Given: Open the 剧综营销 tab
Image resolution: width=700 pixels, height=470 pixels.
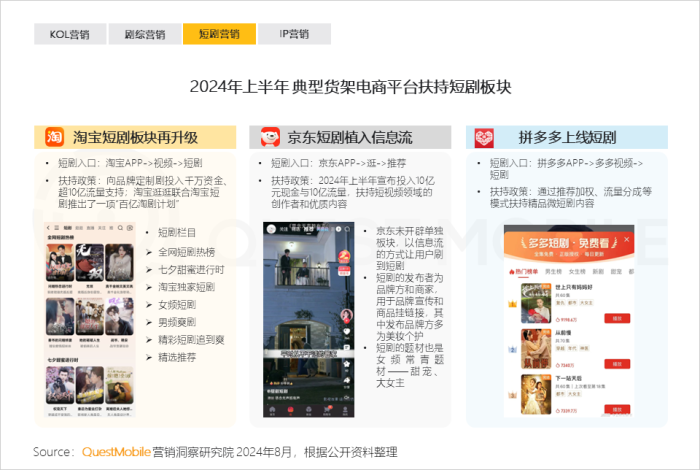Looking at the screenshot, I should click(144, 34).
